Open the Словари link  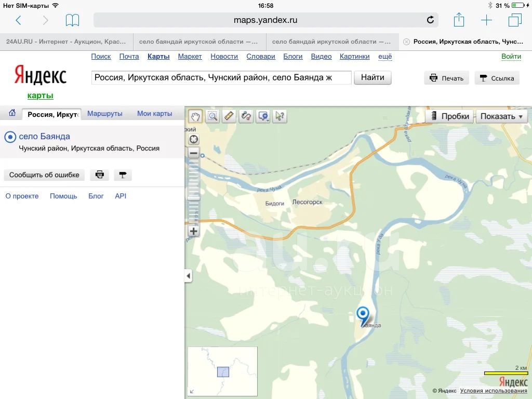click(261, 56)
